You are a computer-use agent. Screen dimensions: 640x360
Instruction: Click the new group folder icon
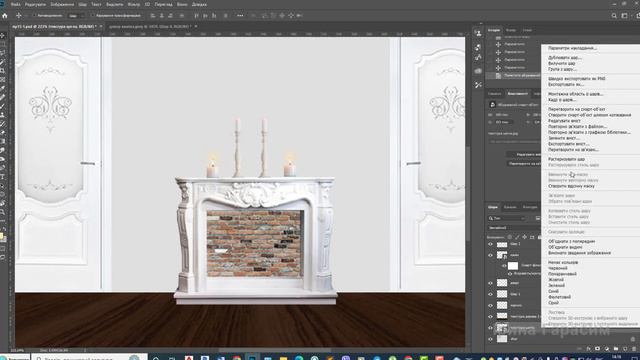(x=616, y=349)
